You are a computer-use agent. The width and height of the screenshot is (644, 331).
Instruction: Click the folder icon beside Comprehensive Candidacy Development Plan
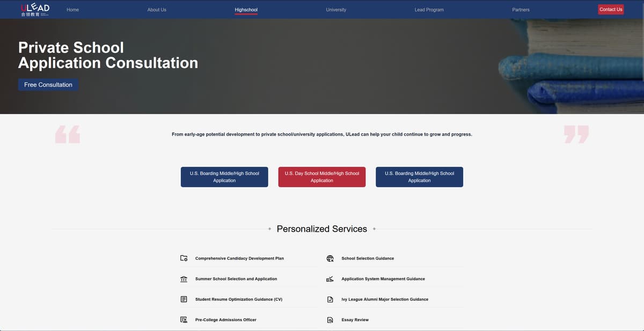(184, 258)
